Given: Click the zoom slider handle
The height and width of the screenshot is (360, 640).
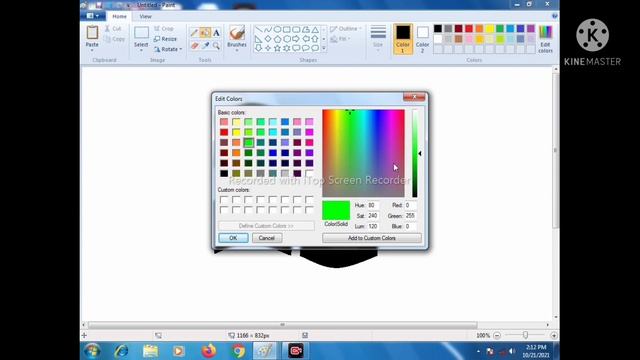Looking at the screenshot, I should pos(525,335).
